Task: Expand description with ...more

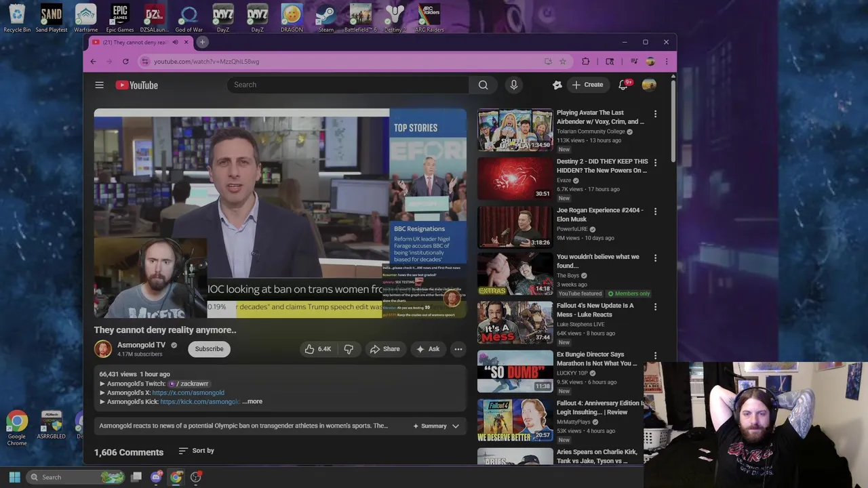Action: (252, 401)
